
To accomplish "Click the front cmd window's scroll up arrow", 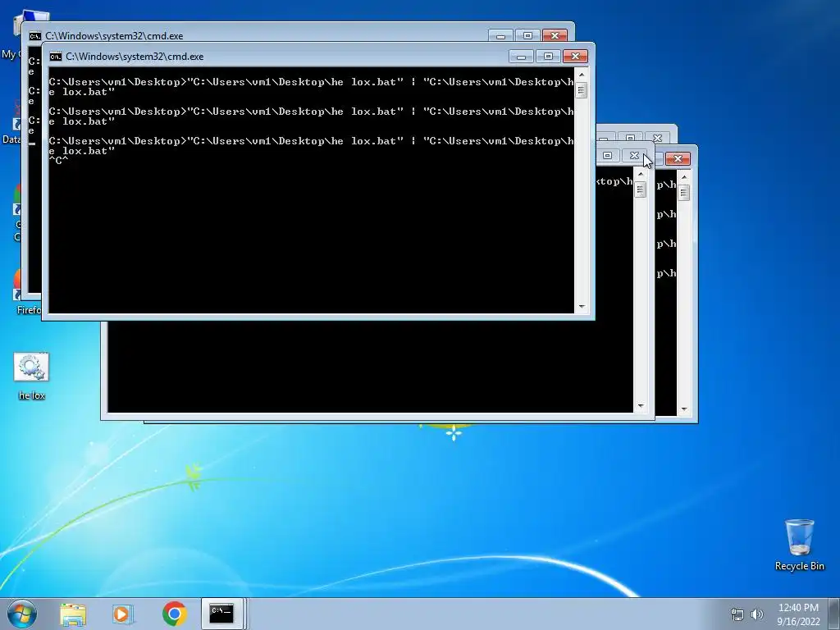I will [x=582, y=75].
